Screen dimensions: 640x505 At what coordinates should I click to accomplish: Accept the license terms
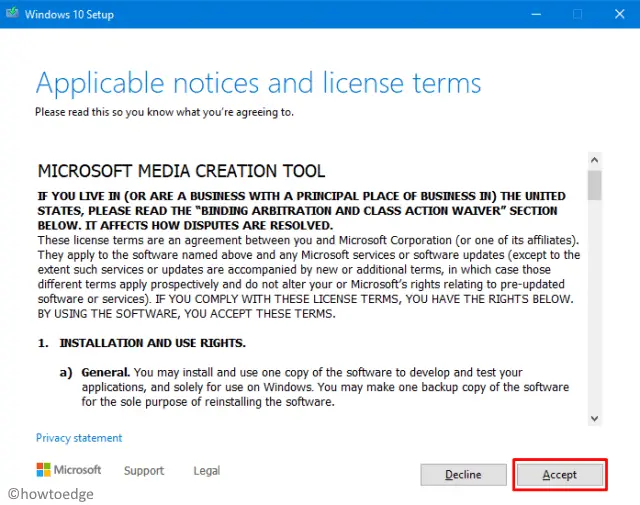(560, 474)
